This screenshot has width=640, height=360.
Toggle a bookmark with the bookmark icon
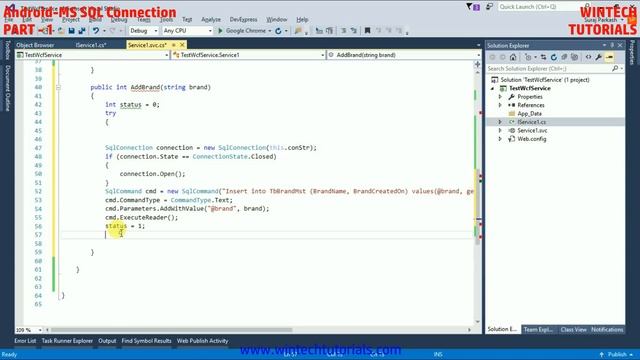pyautogui.click(x=367, y=31)
